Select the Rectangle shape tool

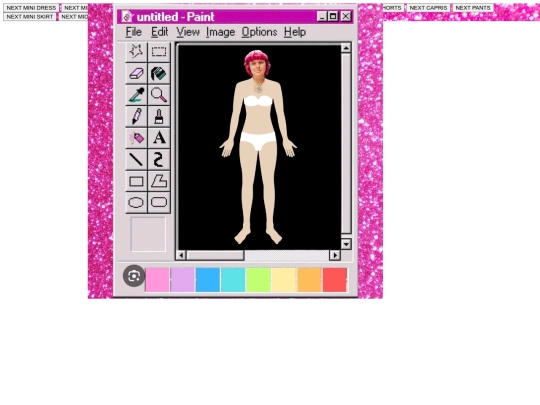[136, 181]
